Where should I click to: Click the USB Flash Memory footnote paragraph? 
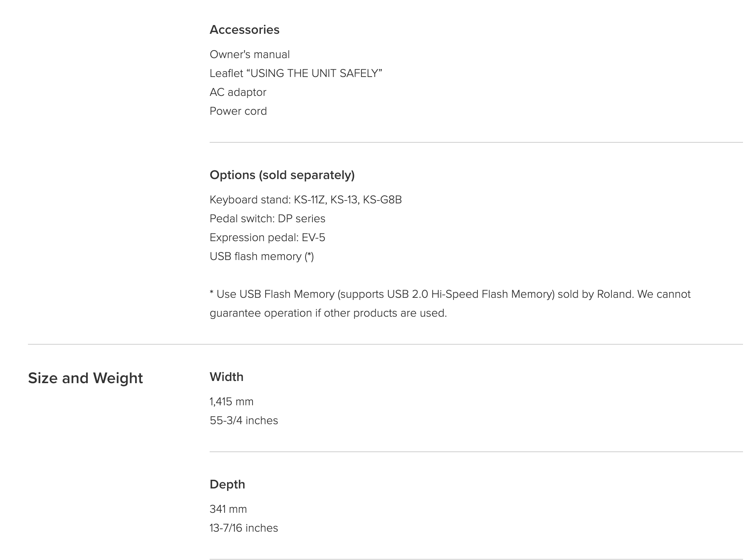coord(450,304)
